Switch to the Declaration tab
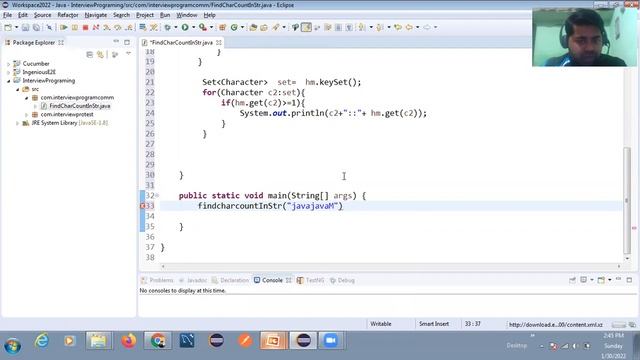 (x=230, y=280)
